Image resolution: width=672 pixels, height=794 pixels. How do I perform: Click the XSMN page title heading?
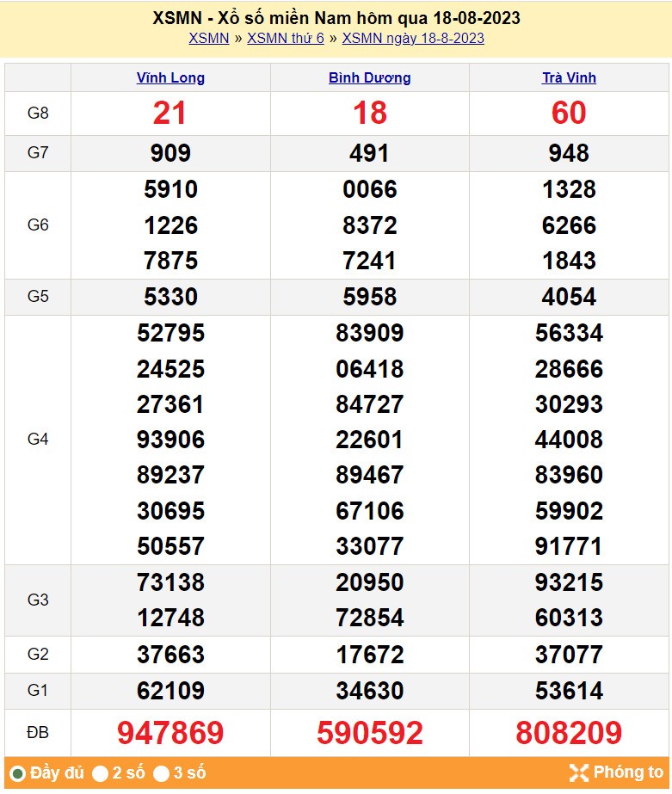tap(336, 18)
